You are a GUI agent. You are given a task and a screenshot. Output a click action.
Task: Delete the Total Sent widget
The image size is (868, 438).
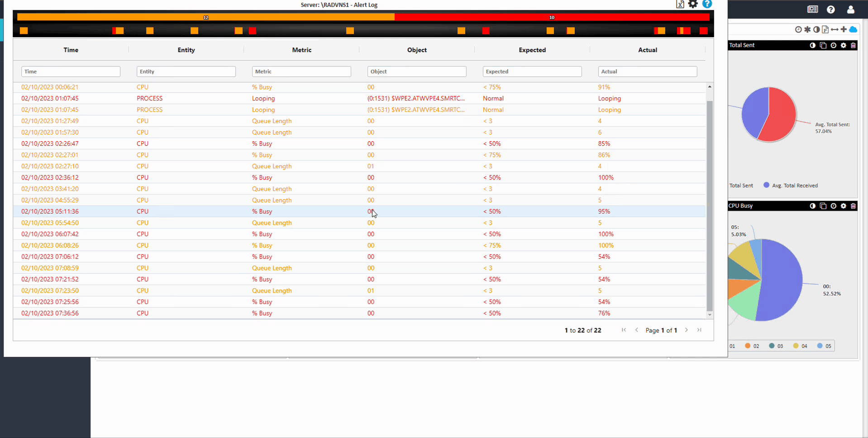pos(853,45)
